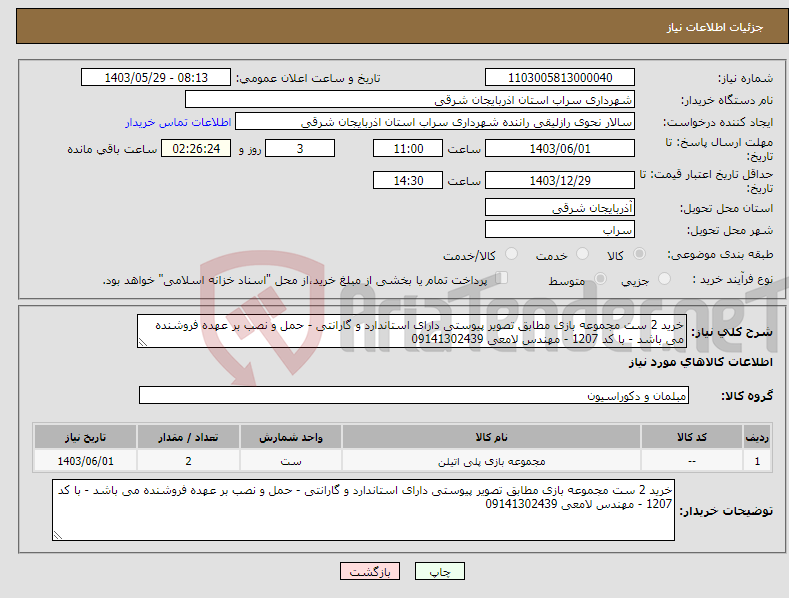Select the خدمت radio button

[582, 254]
